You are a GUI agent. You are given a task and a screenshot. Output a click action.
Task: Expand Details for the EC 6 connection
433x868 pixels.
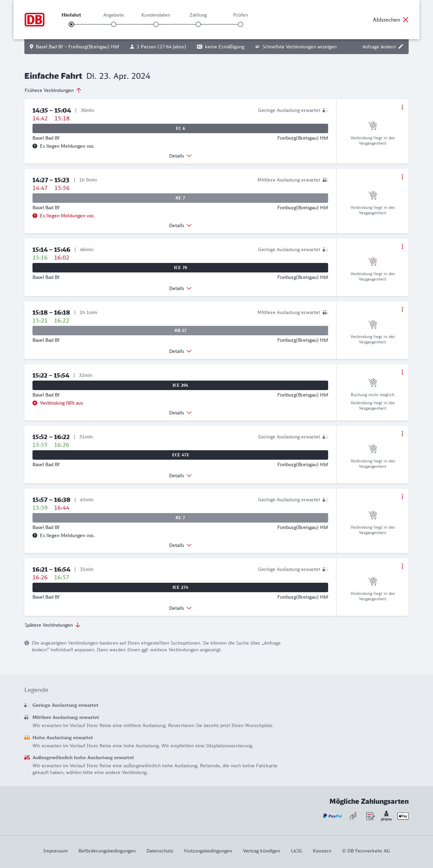180,156
